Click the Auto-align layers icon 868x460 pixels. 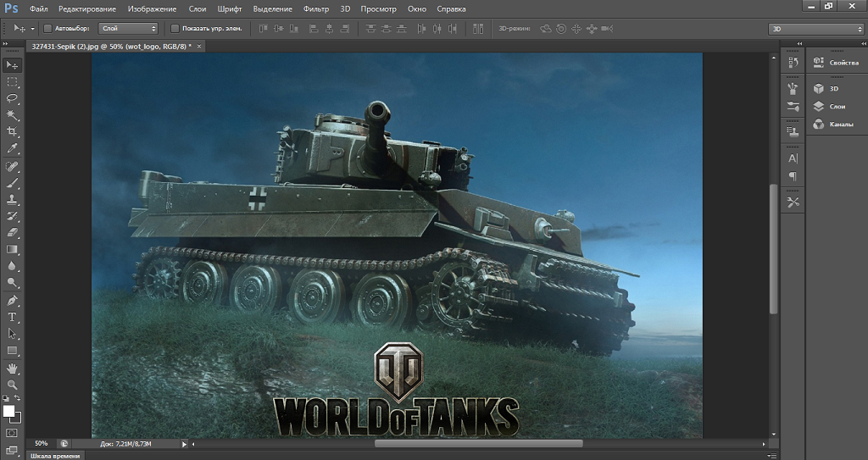[x=478, y=28]
